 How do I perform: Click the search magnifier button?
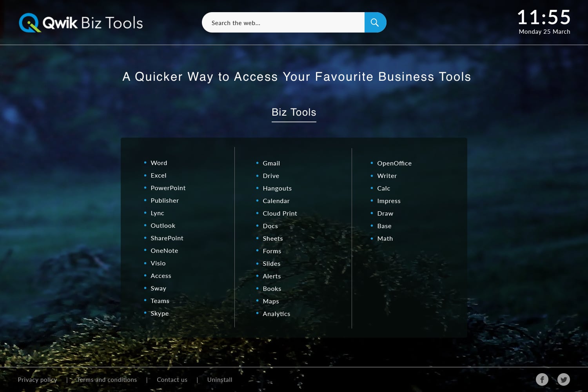point(375,22)
